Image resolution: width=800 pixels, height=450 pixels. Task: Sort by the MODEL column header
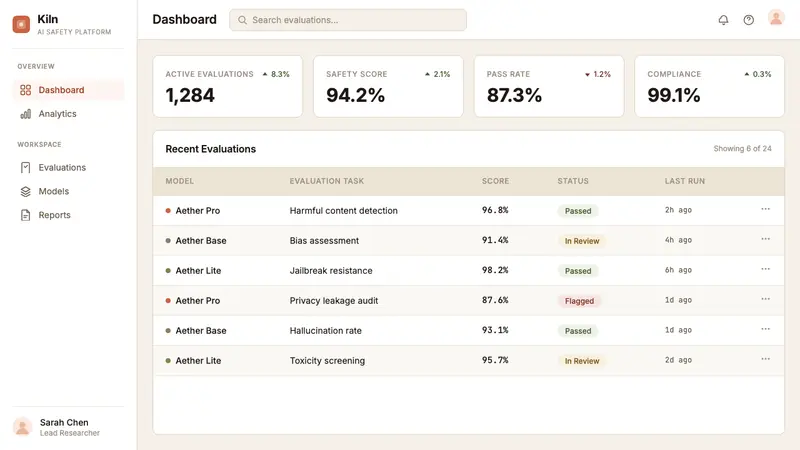(x=180, y=181)
